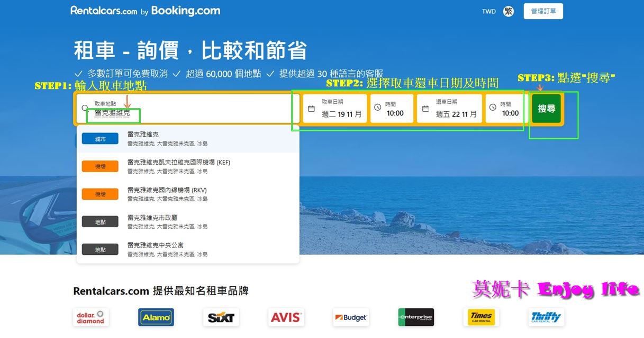
Task: Click the 管理訂單 button
Action: pos(543,11)
